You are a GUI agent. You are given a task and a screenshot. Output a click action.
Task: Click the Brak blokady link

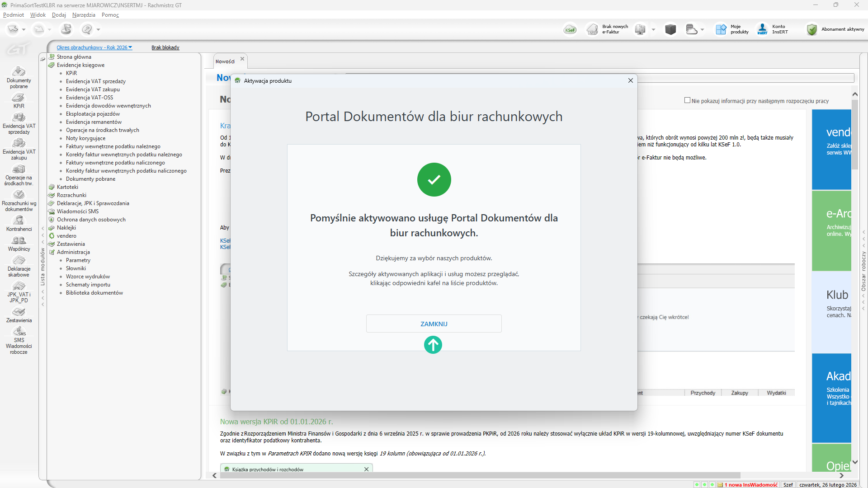click(165, 47)
